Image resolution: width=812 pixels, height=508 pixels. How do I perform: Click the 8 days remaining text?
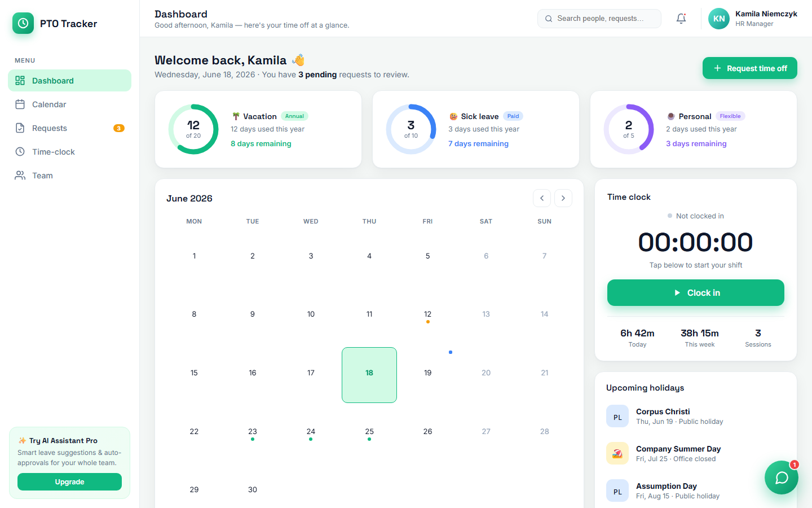pos(261,144)
